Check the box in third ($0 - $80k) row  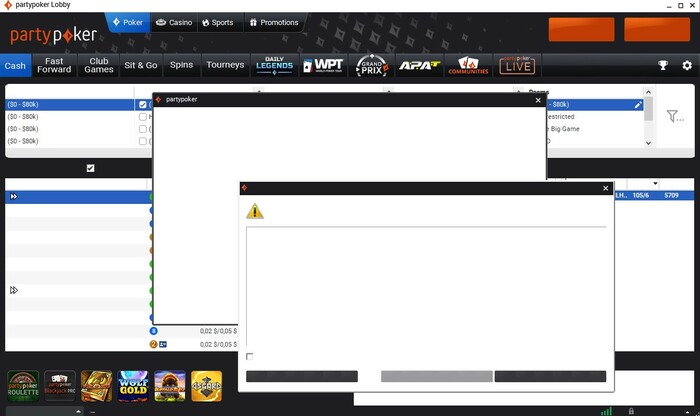[x=143, y=129]
